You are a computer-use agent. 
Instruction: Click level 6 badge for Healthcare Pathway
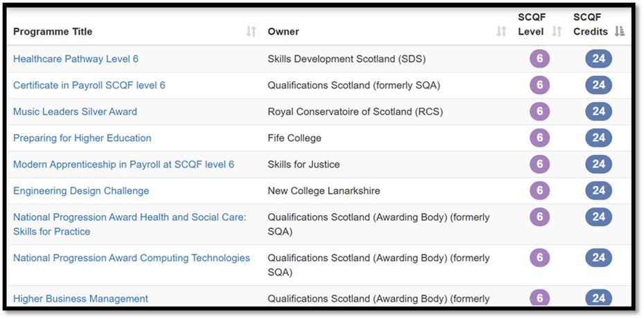(x=539, y=59)
